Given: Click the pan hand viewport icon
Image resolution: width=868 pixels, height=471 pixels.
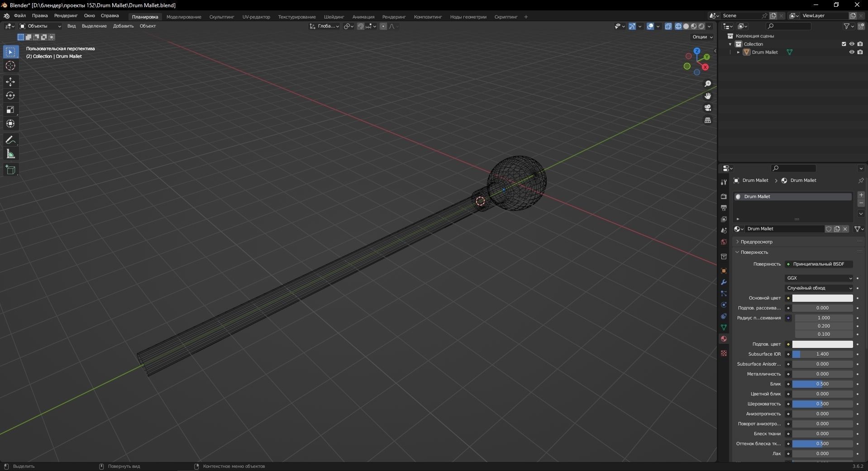Looking at the screenshot, I should click(708, 96).
